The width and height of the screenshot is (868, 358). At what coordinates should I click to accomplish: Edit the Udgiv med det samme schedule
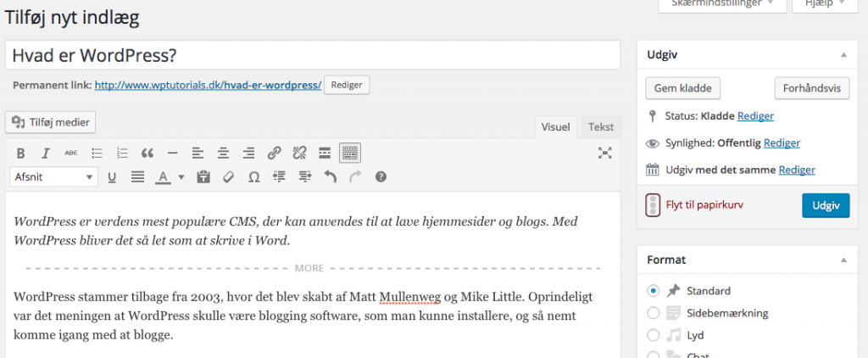797,170
